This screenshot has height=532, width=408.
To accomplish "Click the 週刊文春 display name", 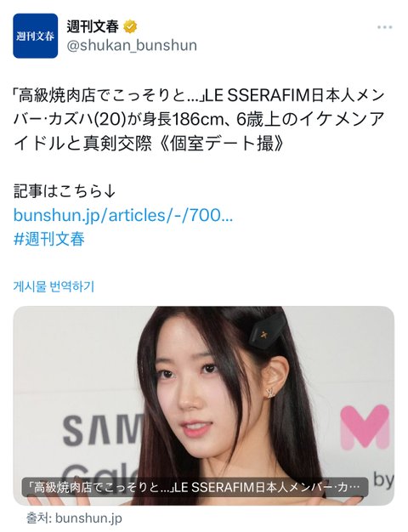I will click(93, 27).
